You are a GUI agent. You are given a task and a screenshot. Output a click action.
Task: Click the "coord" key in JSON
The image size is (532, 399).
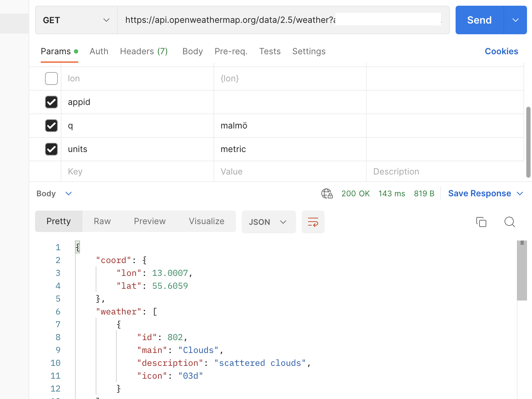[114, 260]
